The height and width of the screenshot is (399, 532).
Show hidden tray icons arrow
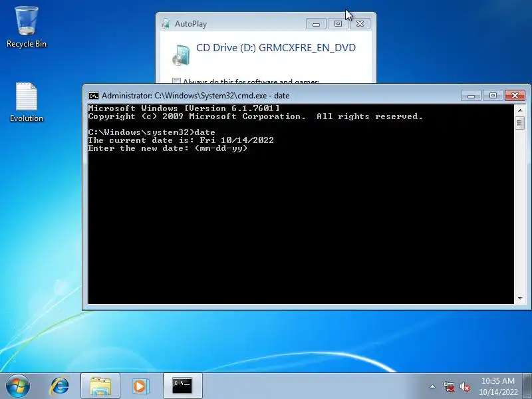[433, 386]
